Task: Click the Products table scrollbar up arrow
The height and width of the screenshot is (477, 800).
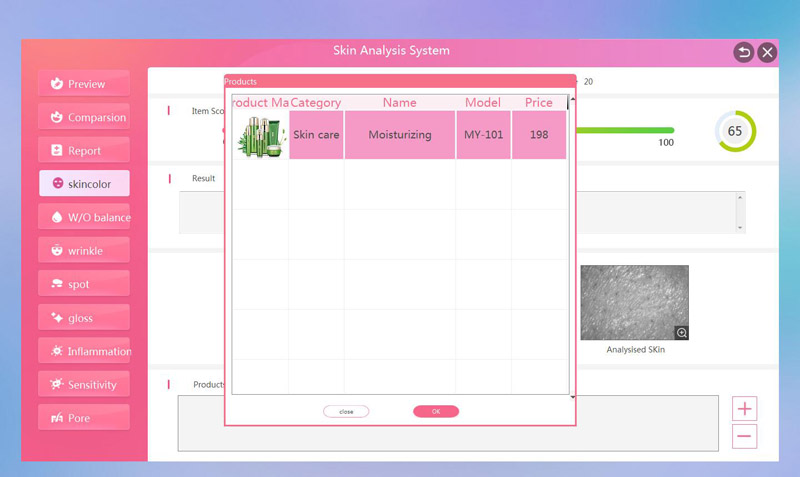Action: (x=572, y=102)
